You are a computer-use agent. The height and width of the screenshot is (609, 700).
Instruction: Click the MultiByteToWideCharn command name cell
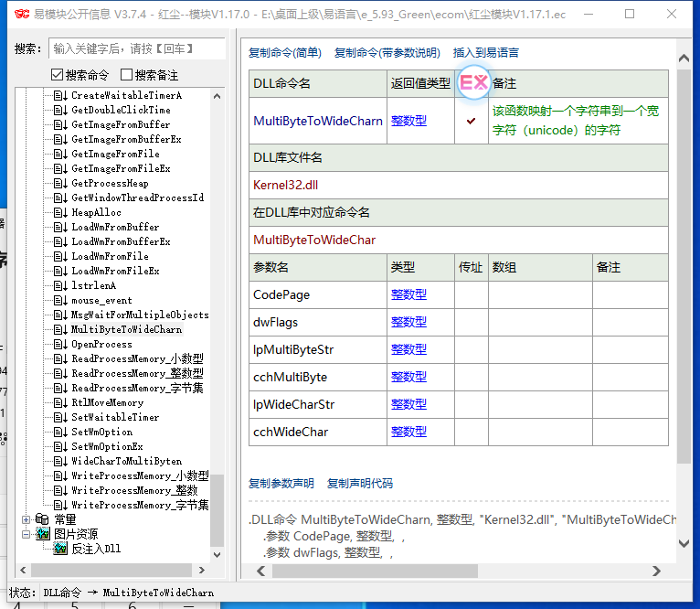pyautogui.click(x=318, y=121)
